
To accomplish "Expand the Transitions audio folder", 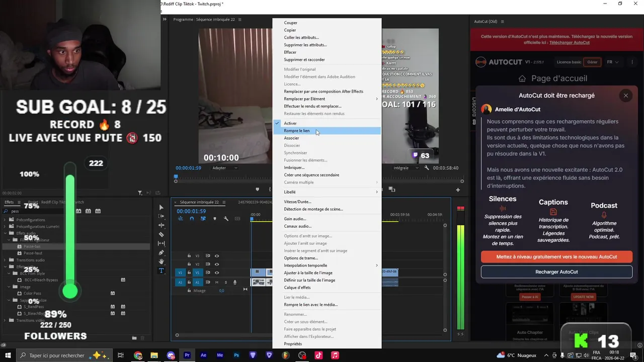I will pos(5,260).
